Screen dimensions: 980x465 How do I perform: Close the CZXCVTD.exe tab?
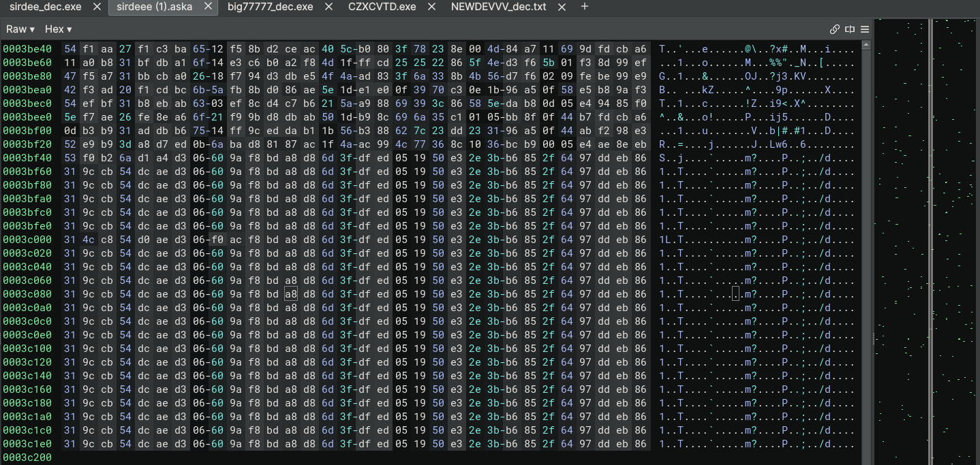pyautogui.click(x=431, y=7)
